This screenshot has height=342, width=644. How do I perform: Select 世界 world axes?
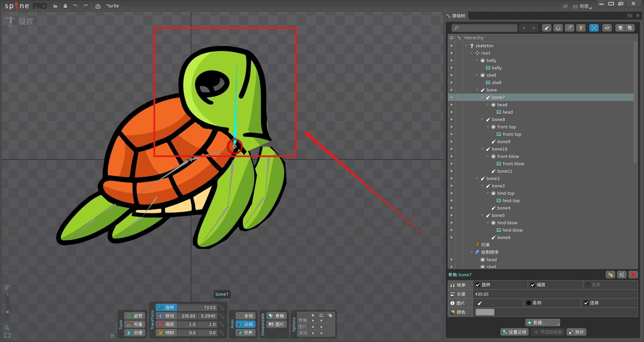[246, 333]
